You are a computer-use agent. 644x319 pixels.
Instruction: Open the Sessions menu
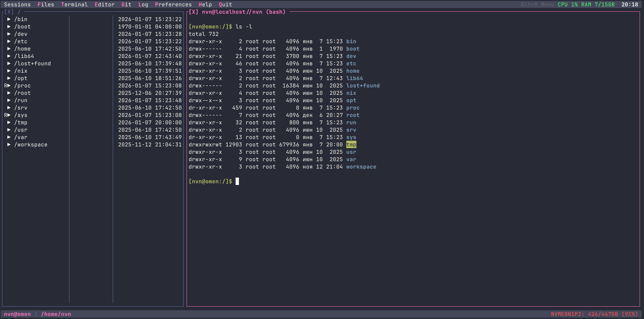tap(17, 4)
